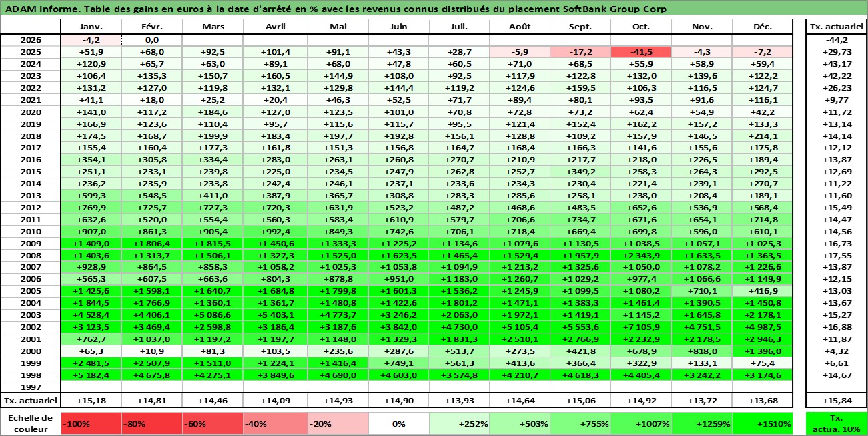Click the -4,2 cell for Janv. 2026
Screen dimensions: 868x436
[91, 40]
